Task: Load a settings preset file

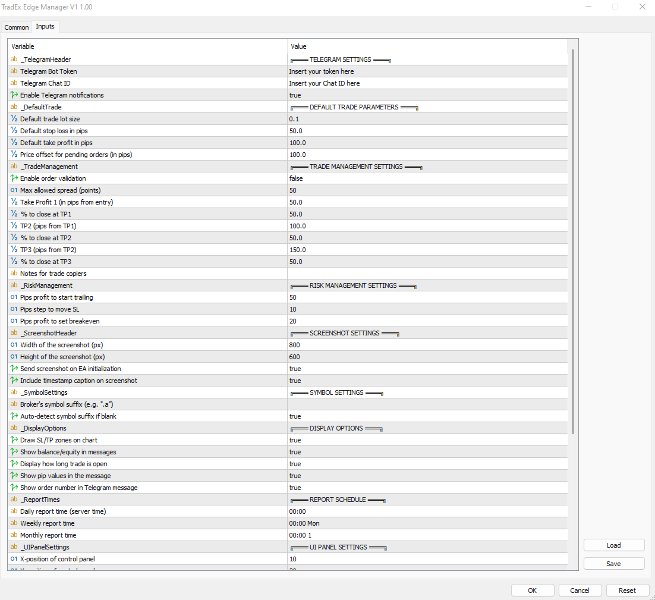Action: pyautogui.click(x=614, y=545)
